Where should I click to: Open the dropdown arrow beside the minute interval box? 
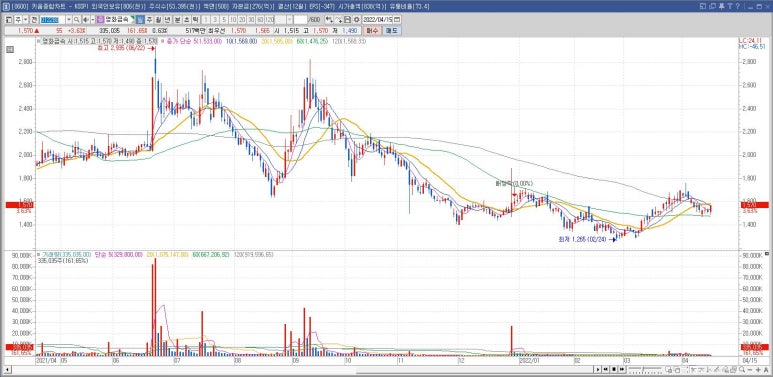[x=289, y=20]
